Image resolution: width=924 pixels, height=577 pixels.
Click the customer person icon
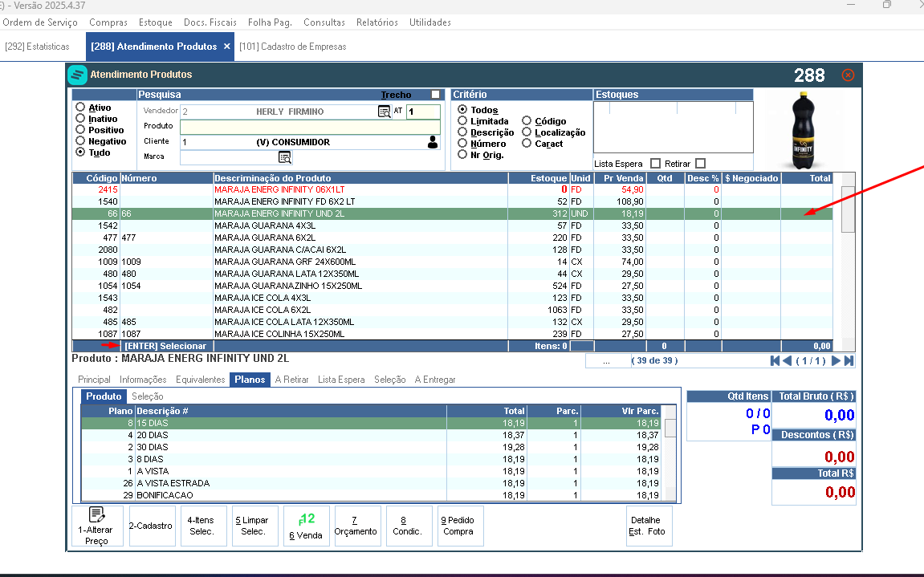tap(433, 142)
